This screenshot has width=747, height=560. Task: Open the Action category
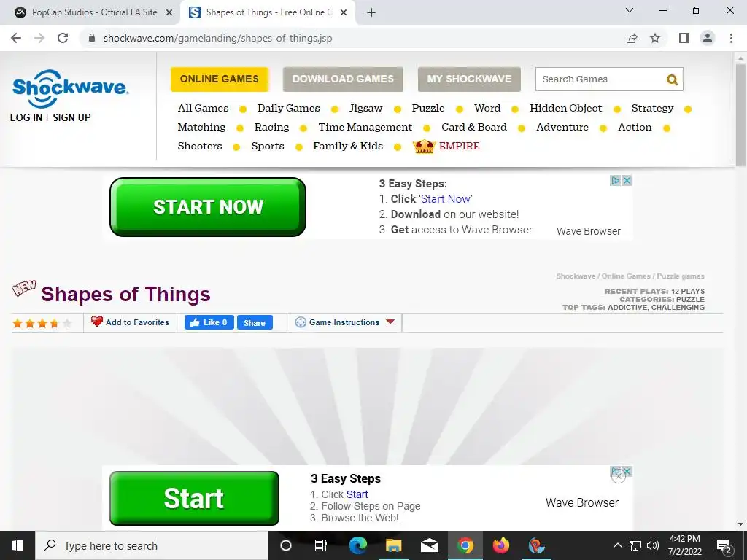(635, 127)
